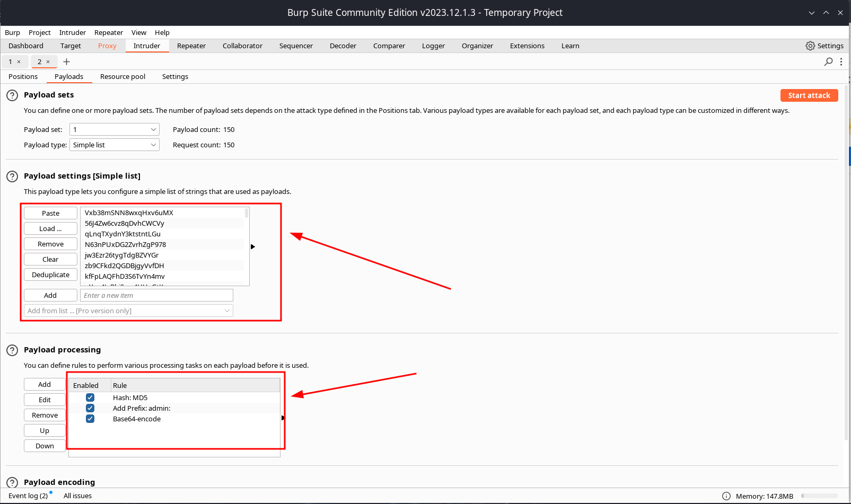Uncheck the Add Prefix: admin: rule
Image resolution: width=851 pixels, height=504 pixels.
pos(90,408)
